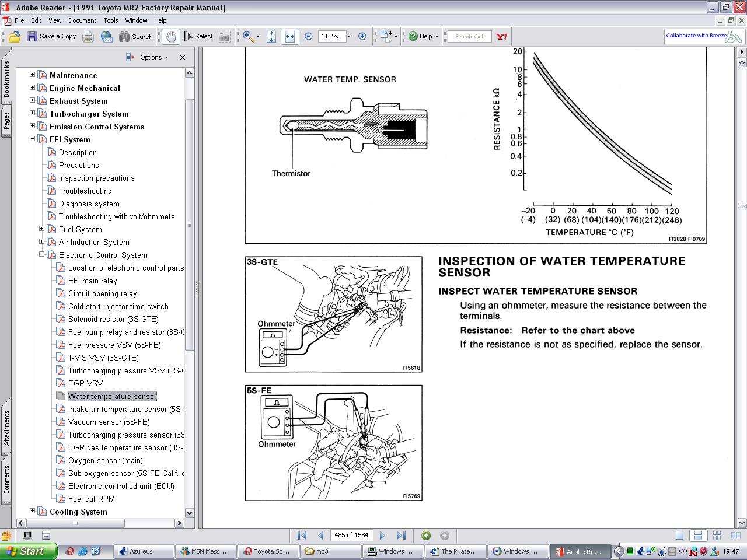Switch to Continuous page layout

click(697, 535)
